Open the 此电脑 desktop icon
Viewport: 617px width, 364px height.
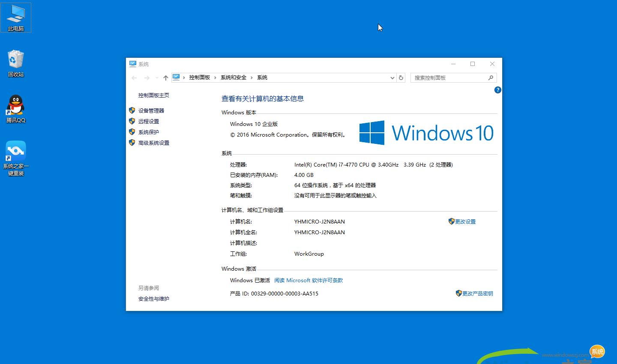tap(16, 18)
